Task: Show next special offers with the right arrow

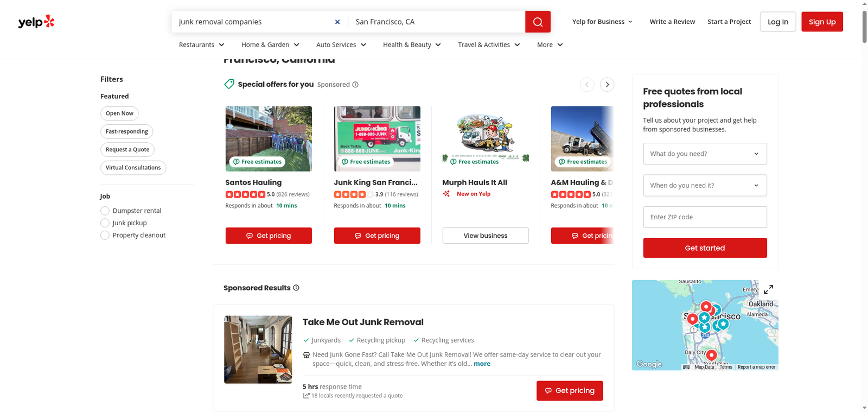Action: pos(608,85)
